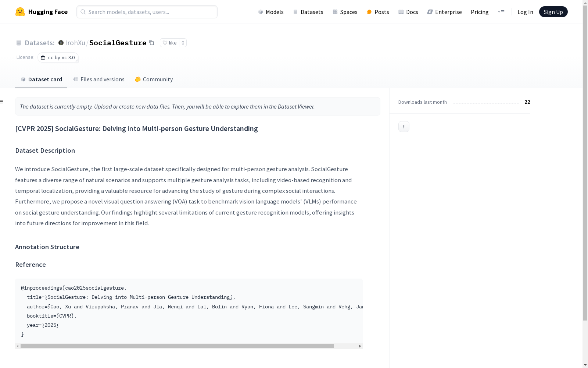Click the SocialGesture dataset title
Image resolution: width=588 pixels, height=368 pixels.
[118, 43]
